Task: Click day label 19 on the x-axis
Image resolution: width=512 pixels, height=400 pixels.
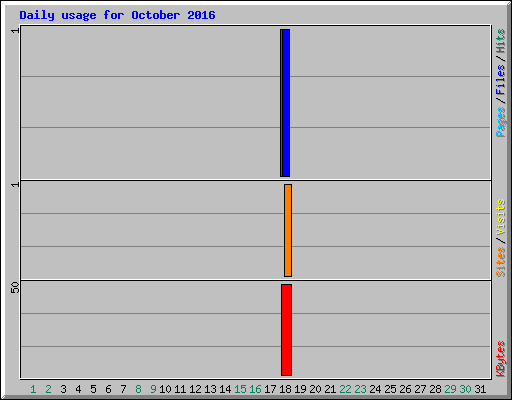Action: (x=300, y=389)
